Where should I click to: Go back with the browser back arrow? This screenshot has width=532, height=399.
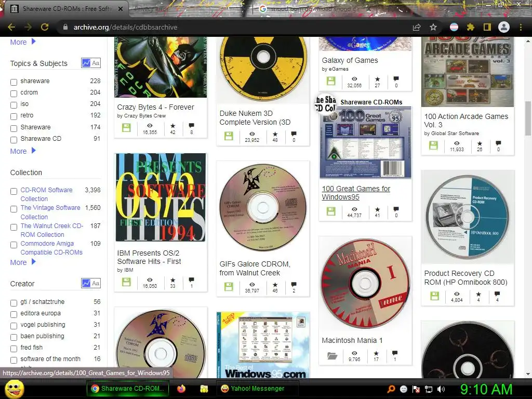(11, 27)
